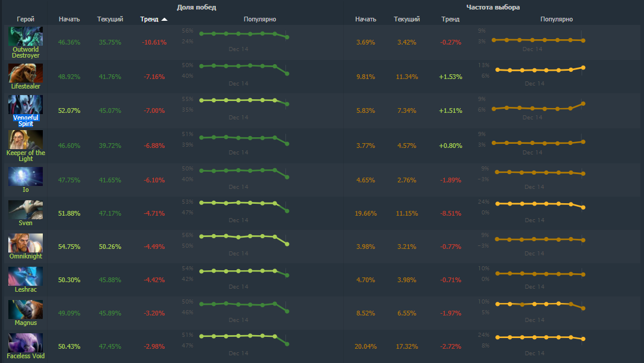Follow the Io name link
Screen dimensions: 644x363
pos(26,190)
